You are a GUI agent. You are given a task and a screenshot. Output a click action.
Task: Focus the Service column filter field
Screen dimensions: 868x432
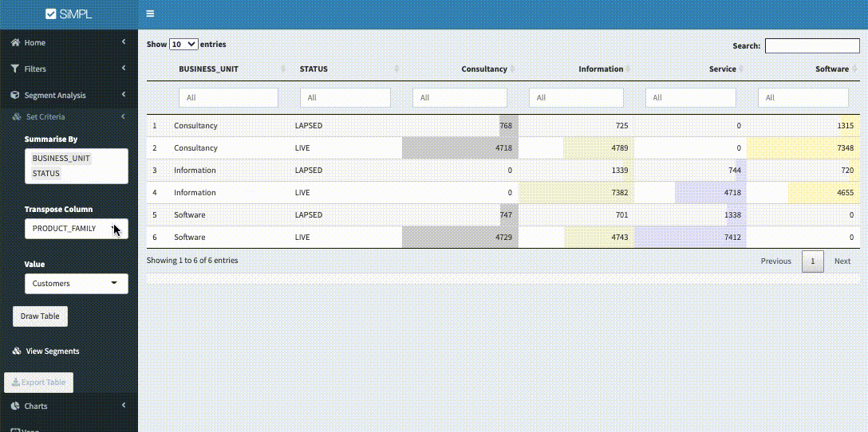pyautogui.click(x=690, y=97)
